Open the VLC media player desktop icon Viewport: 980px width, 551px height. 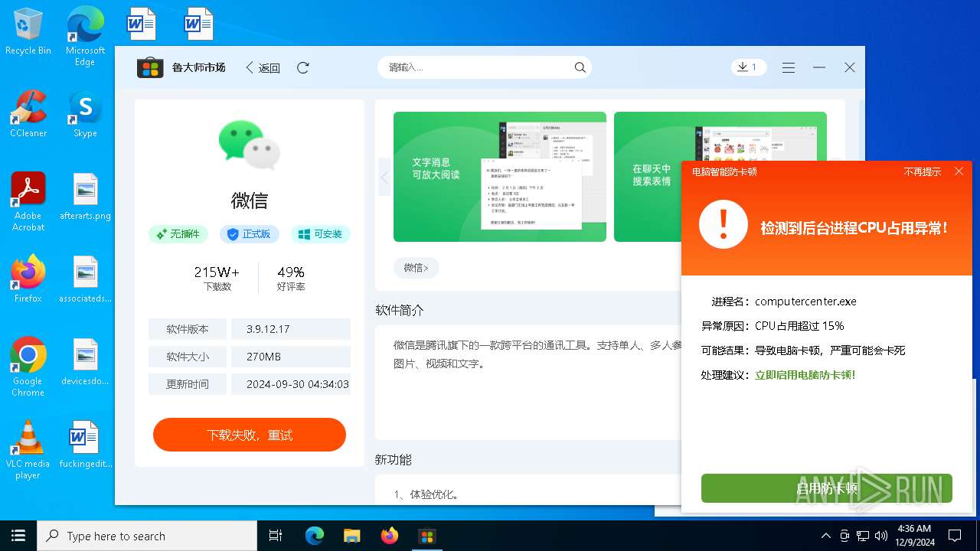pos(28,449)
